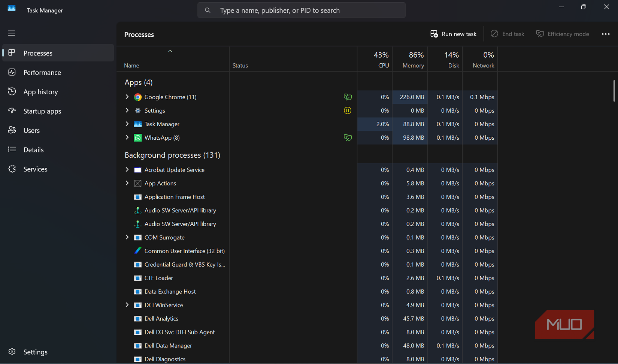Click the Task Manager process icon
This screenshot has width=618, height=364.
coord(138,124)
